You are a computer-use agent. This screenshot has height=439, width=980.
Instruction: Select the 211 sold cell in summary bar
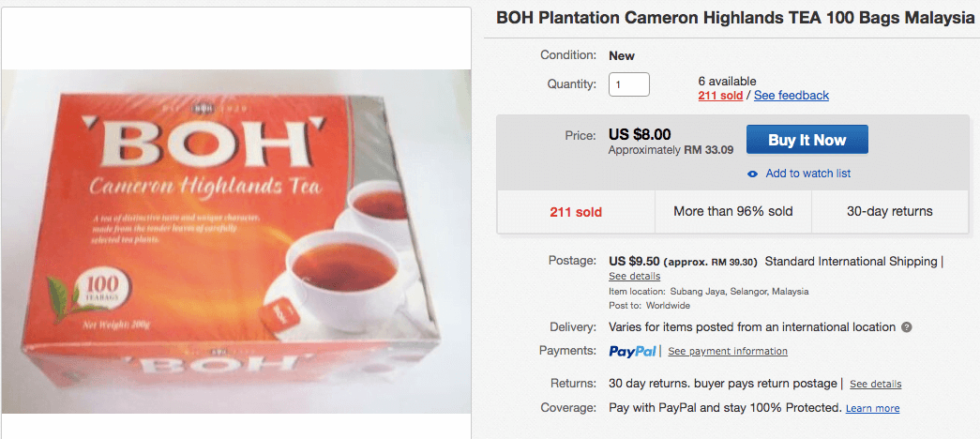coord(575,212)
